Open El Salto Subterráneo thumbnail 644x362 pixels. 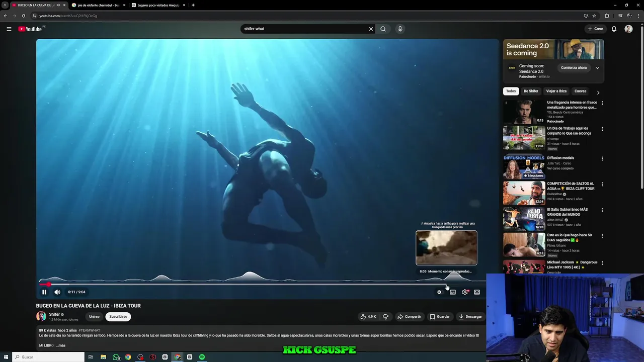pos(524,218)
